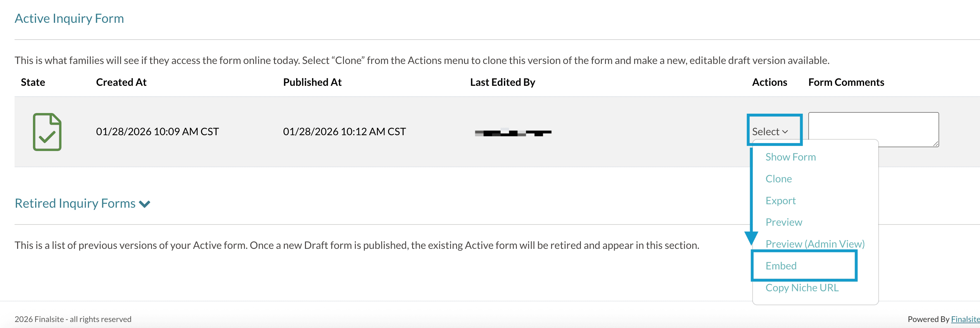Viewport: 980px width, 328px height.
Task: Select Clone from the actions menu
Action: (778, 179)
